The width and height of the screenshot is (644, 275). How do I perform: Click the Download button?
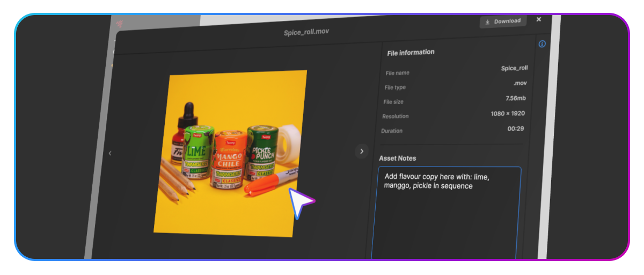(503, 21)
